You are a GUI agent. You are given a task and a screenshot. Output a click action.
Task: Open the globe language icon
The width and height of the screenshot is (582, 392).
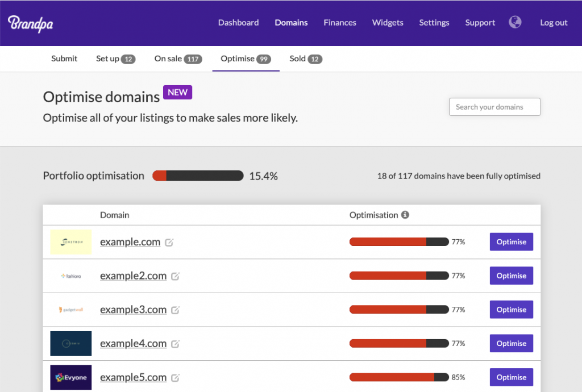[x=515, y=22]
